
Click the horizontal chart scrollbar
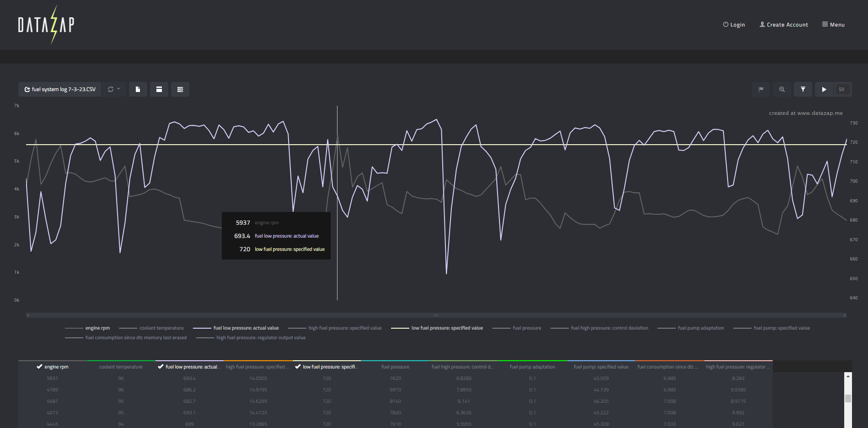coord(436,315)
